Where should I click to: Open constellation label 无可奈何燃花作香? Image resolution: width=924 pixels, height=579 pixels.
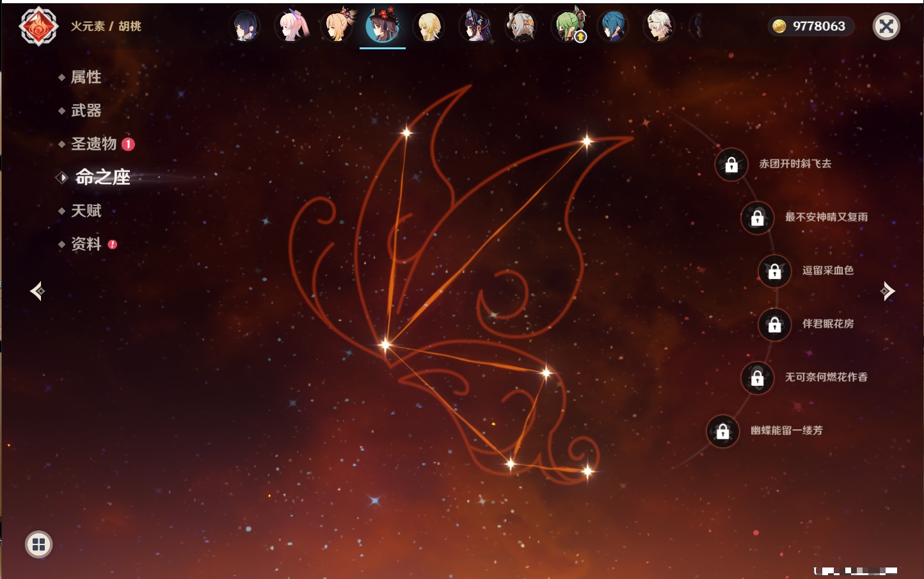coord(826,377)
